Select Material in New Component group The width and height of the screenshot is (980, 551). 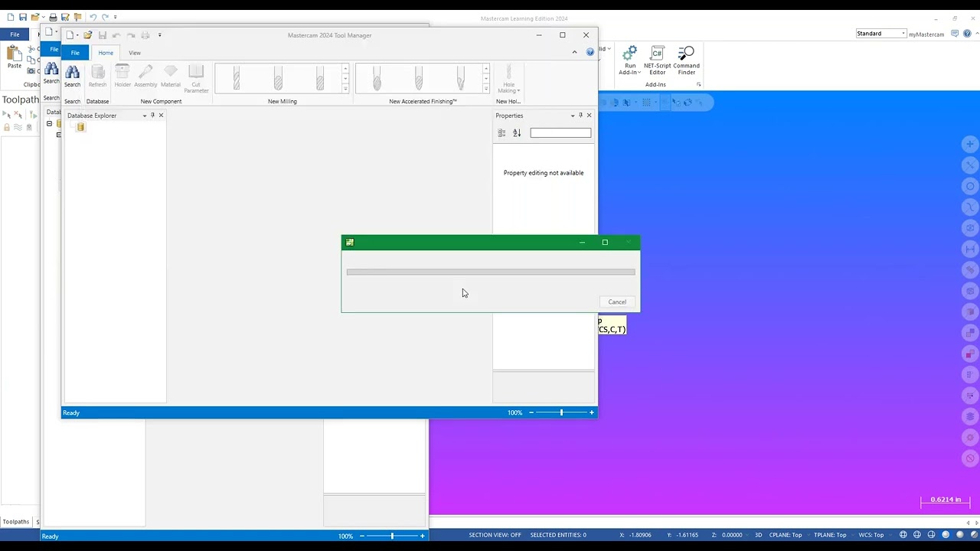[171, 76]
